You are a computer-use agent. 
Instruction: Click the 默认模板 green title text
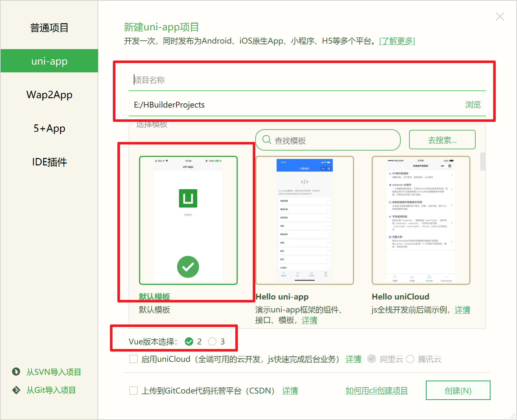point(154,297)
